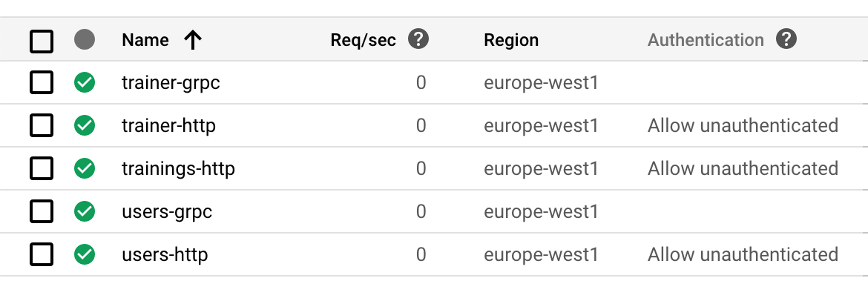
Task: Click the Req/sec help question mark icon
Action: click(x=419, y=39)
